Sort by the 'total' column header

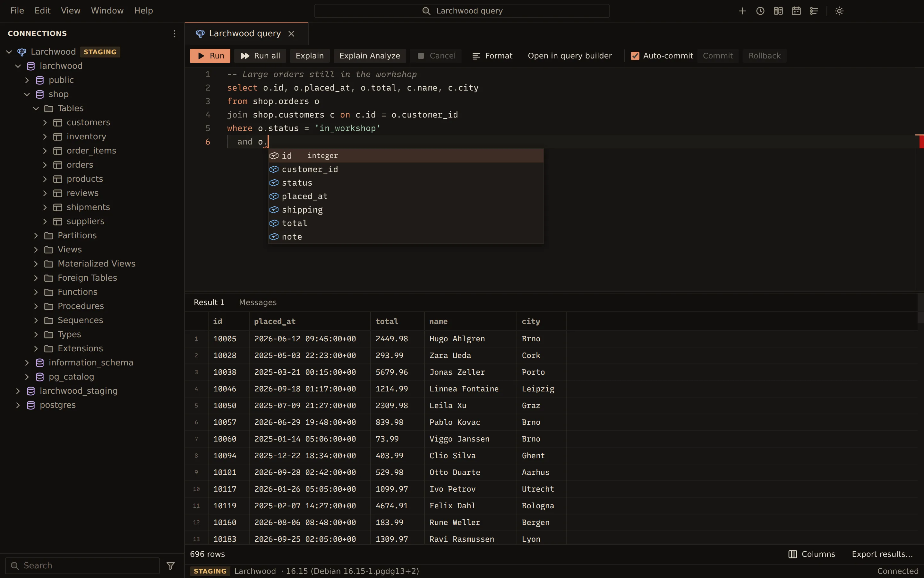(x=397, y=321)
